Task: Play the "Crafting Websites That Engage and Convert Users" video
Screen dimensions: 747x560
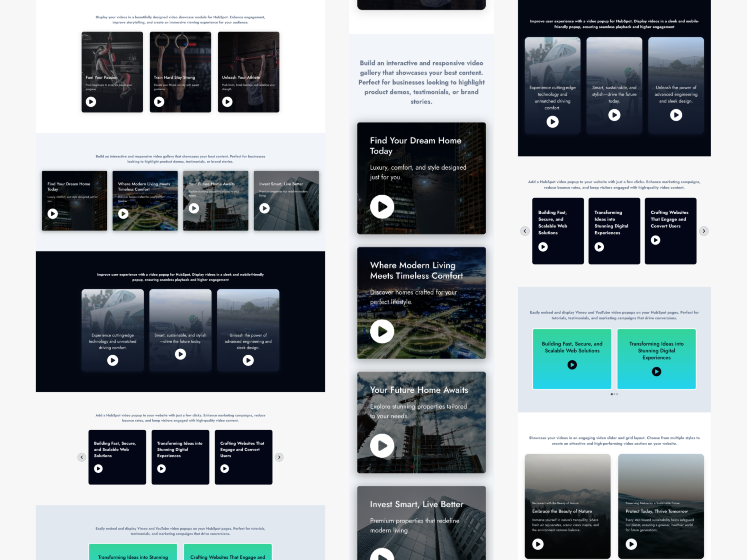Action: [x=655, y=240]
